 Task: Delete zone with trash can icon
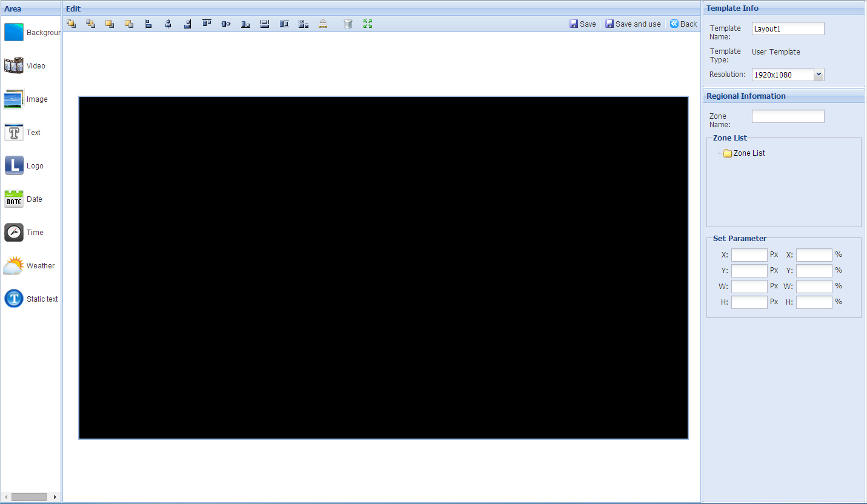coord(348,24)
